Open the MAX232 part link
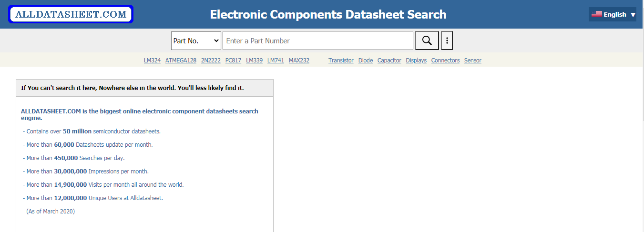The height and width of the screenshot is (232, 644). (299, 61)
